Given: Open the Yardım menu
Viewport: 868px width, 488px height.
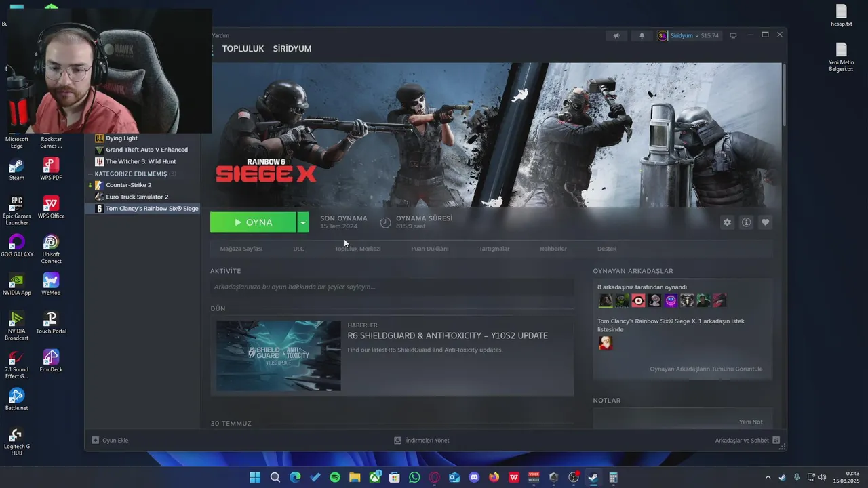Looking at the screenshot, I should click(221, 35).
